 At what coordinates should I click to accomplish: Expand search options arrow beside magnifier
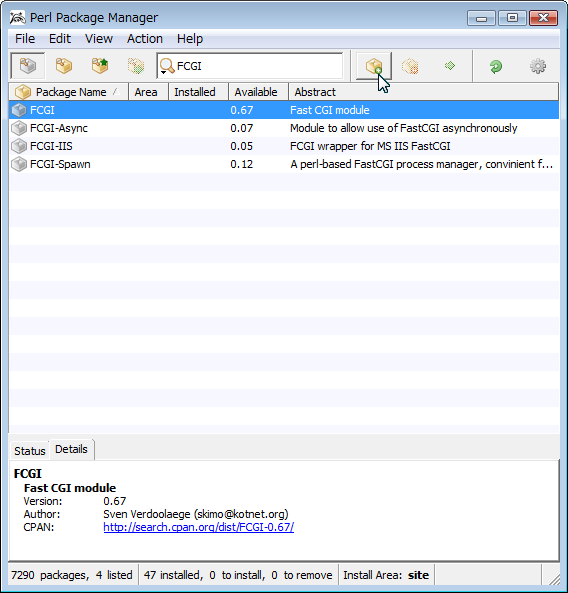pos(163,72)
